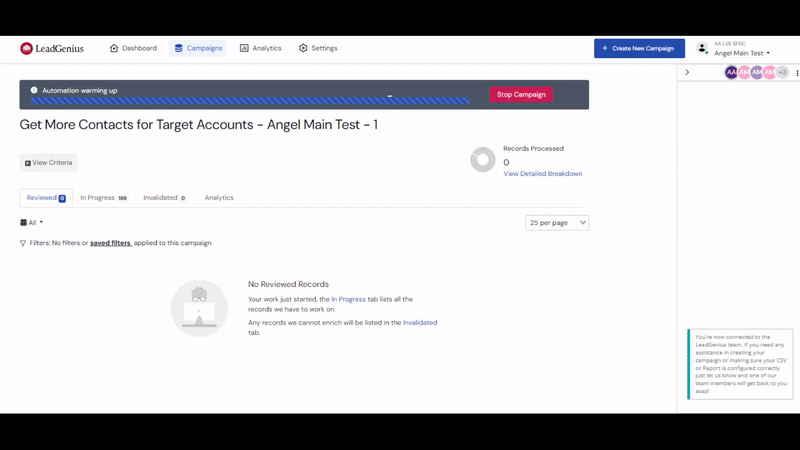Click the Stop Campaign button

(521, 94)
